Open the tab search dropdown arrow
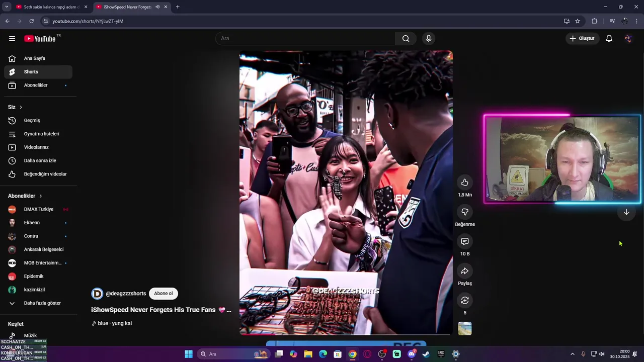The image size is (644, 362). (7, 7)
